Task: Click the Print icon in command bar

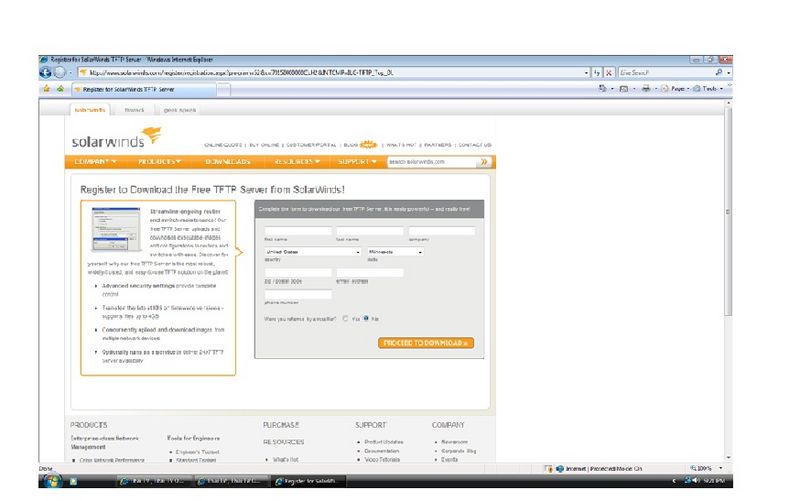Action: [645, 88]
